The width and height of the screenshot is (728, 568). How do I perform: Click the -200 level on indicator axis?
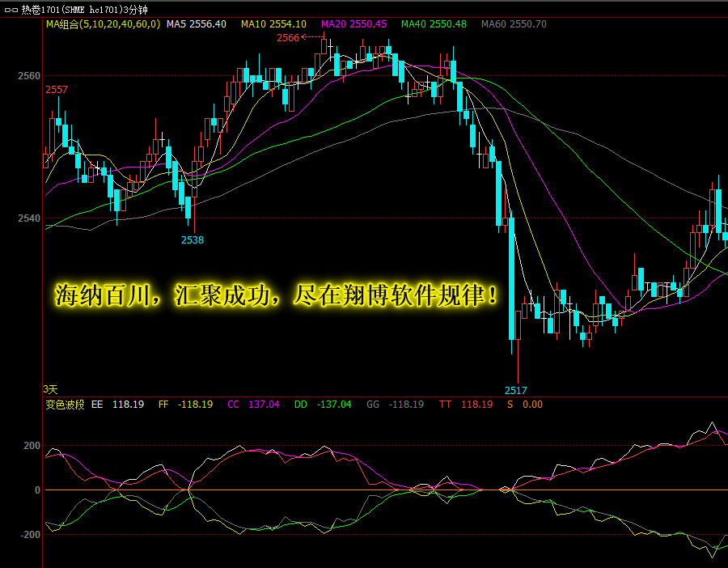(x=30, y=535)
